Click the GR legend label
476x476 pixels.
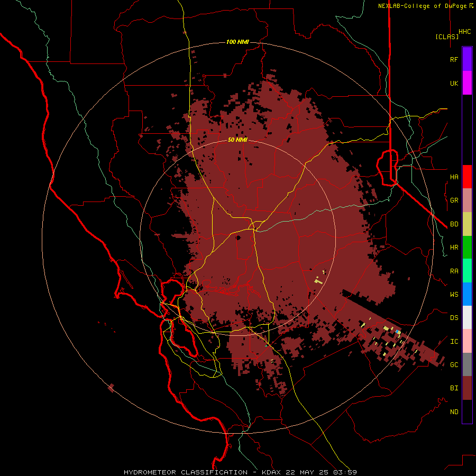[x=454, y=200]
